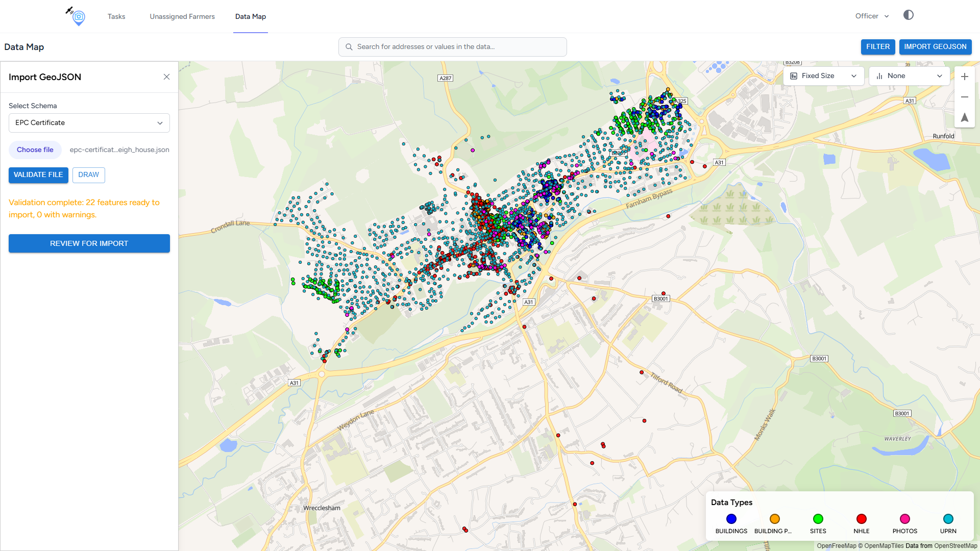This screenshot has height=551, width=980.
Task: Toggle the Buildings blue legend swatch
Action: pos(731,519)
